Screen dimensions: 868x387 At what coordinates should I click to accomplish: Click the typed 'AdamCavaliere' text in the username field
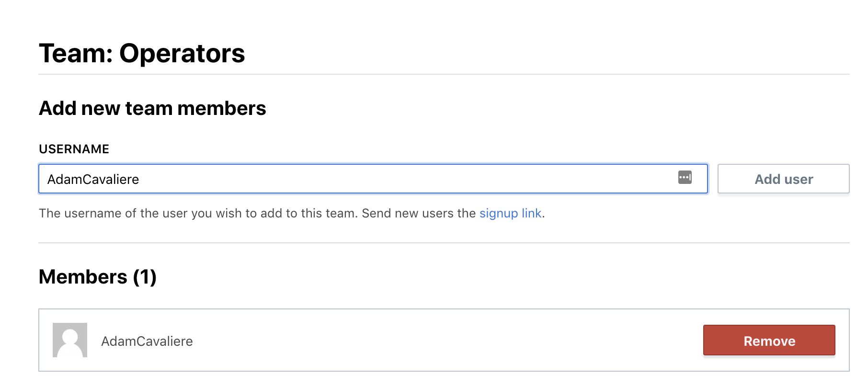[93, 179]
